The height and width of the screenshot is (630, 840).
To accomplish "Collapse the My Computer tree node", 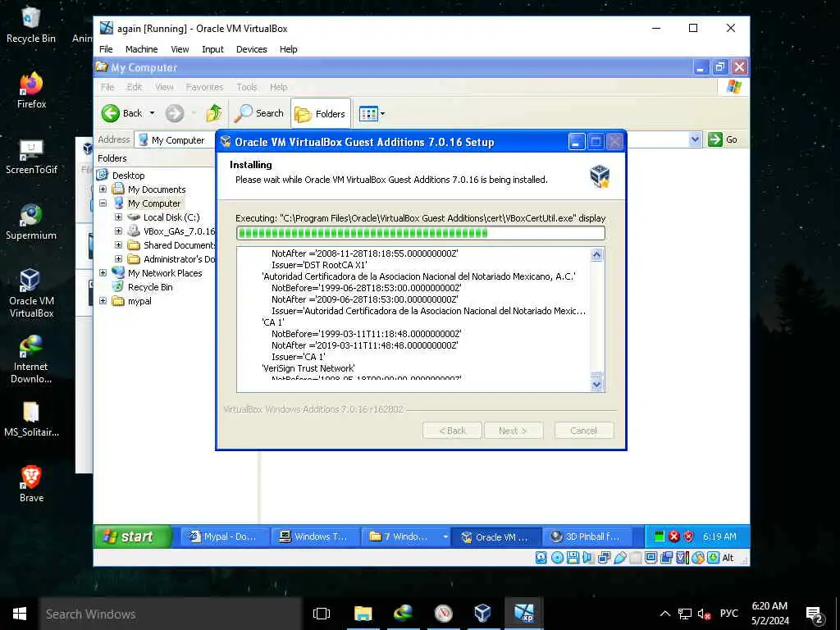I will 103,203.
